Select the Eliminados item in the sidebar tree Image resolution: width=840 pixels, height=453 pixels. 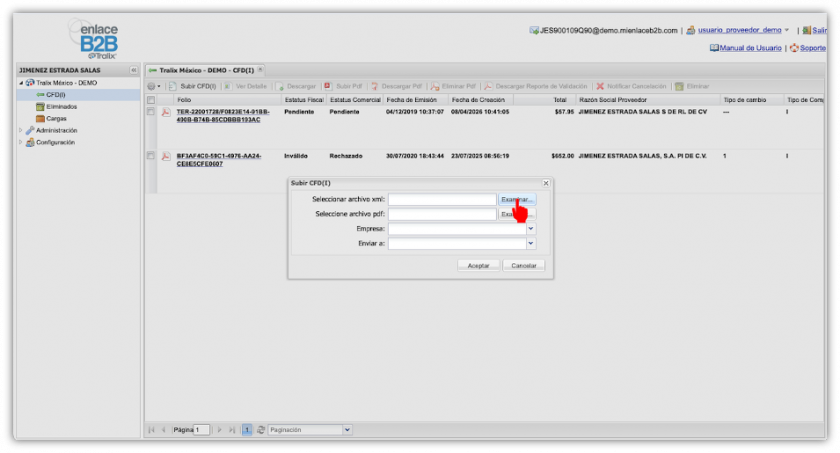[x=61, y=106]
